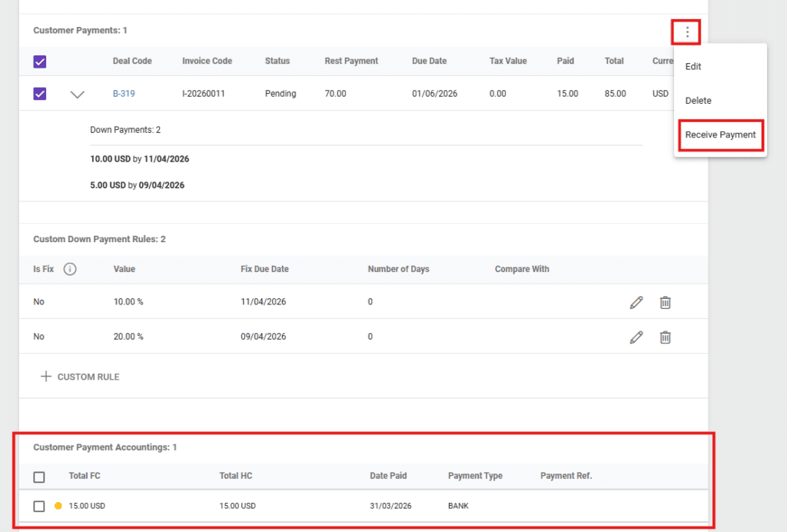The width and height of the screenshot is (787, 532).
Task: Click the yellow status dot on 15.00 USD
Action: (x=58, y=506)
